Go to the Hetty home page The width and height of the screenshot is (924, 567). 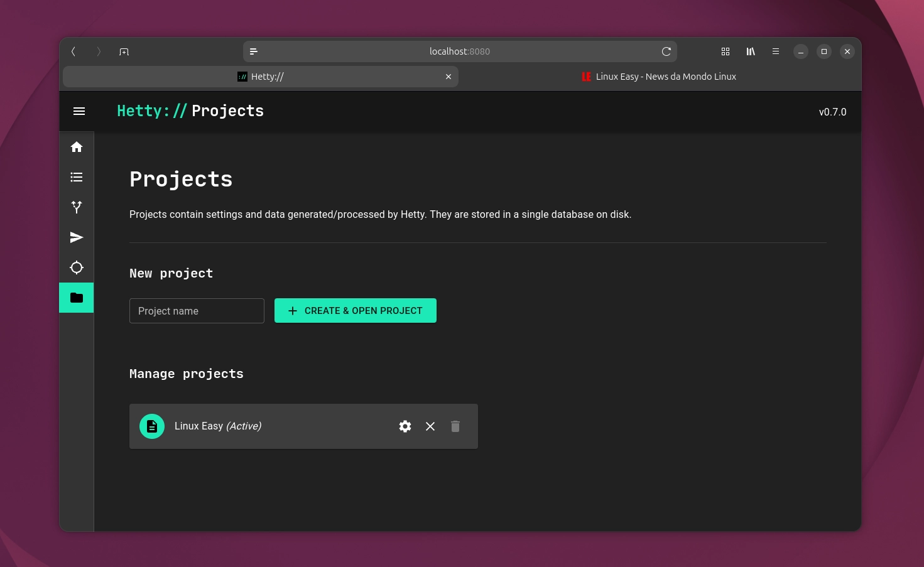[x=77, y=147]
